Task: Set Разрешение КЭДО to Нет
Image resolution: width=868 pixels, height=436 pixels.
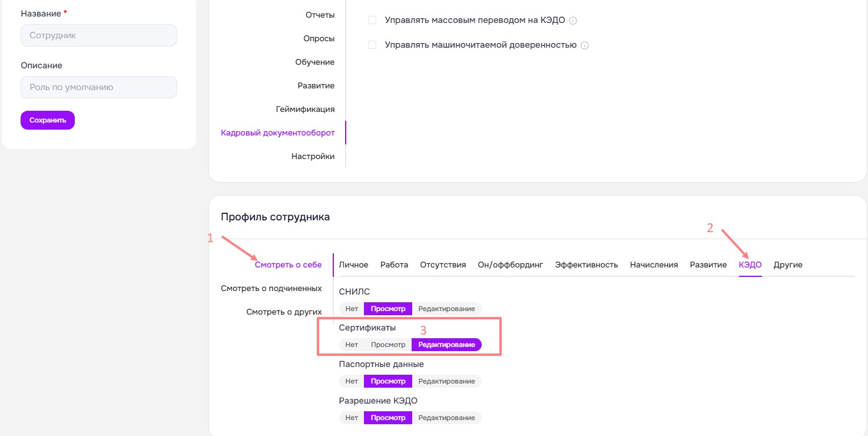Action: (x=352, y=418)
